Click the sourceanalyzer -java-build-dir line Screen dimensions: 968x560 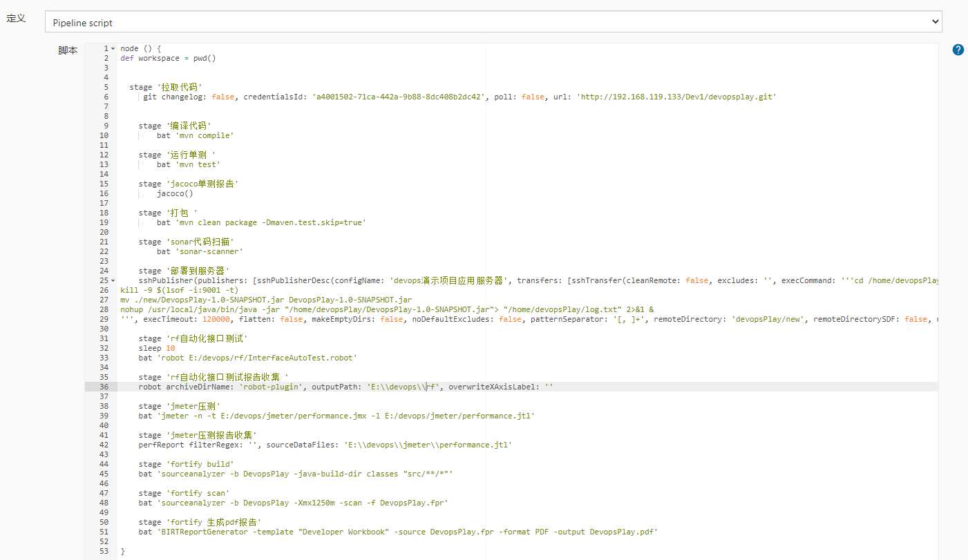pos(295,474)
